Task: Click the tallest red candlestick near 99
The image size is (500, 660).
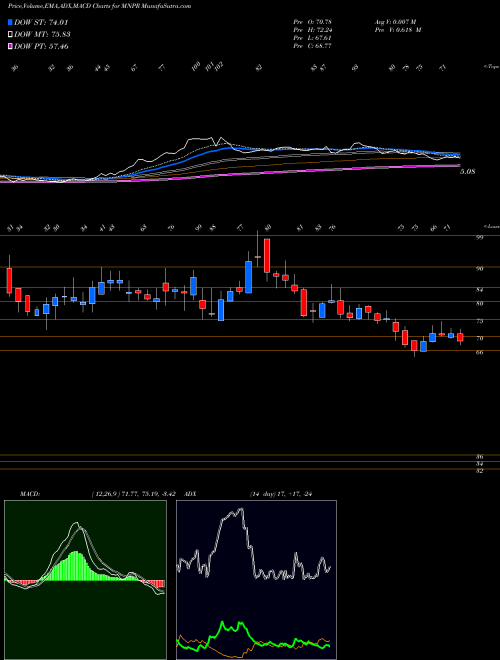Action: point(266,255)
